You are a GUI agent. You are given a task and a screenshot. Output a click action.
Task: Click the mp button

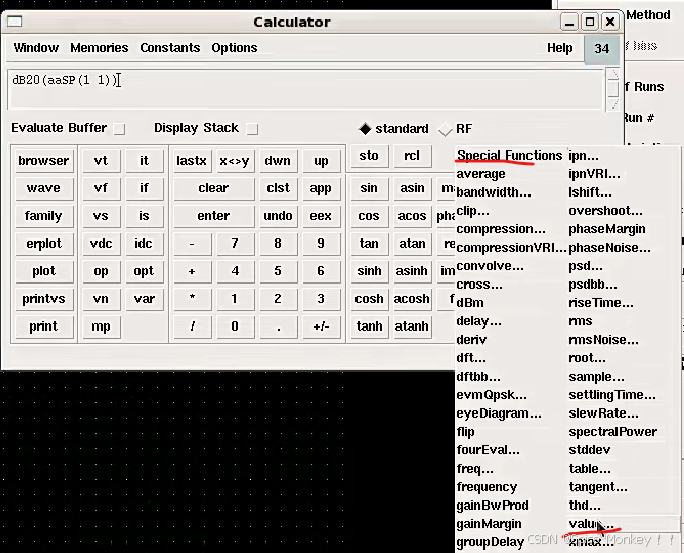[x=101, y=327]
